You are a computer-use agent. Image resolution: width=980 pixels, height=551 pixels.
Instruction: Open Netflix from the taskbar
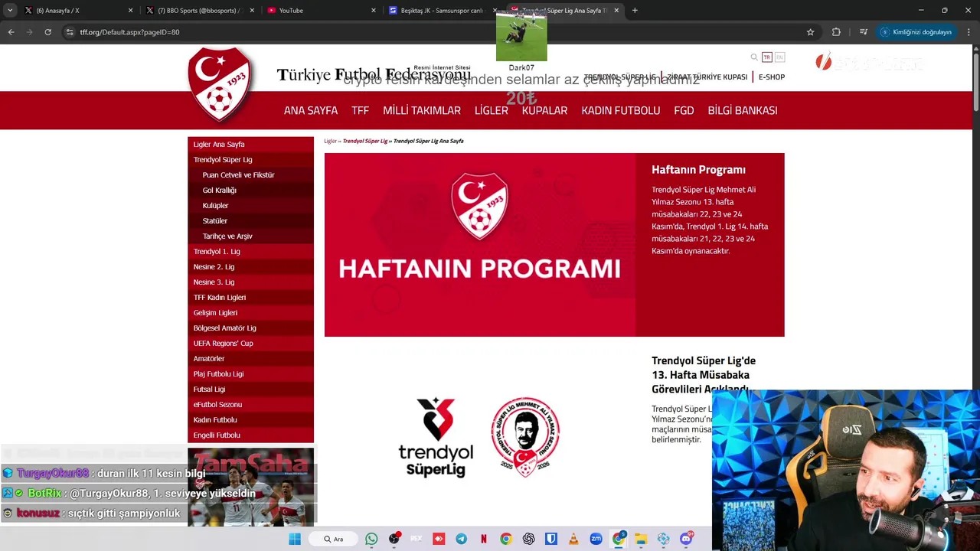click(x=483, y=539)
